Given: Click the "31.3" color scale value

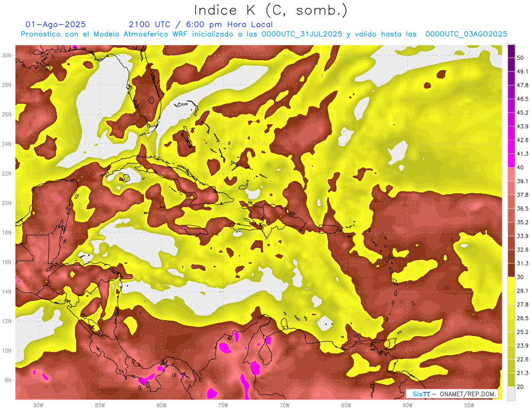Looking at the screenshot, I should (522, 263).
